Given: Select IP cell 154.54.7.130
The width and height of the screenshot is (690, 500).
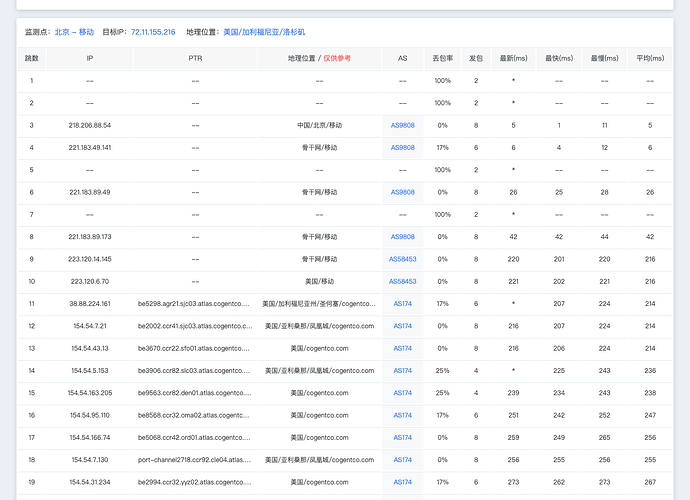Looking at the screenshot, I should (90, 460).
